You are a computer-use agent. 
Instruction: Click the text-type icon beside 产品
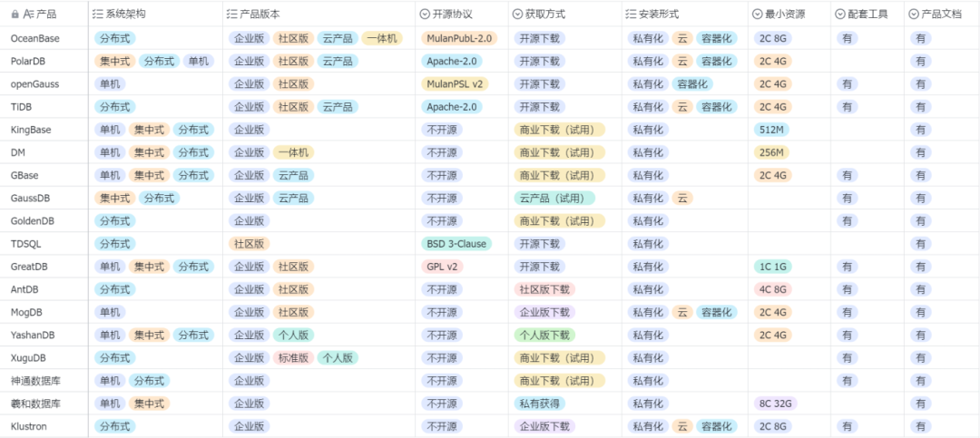(x=28, y=14)
